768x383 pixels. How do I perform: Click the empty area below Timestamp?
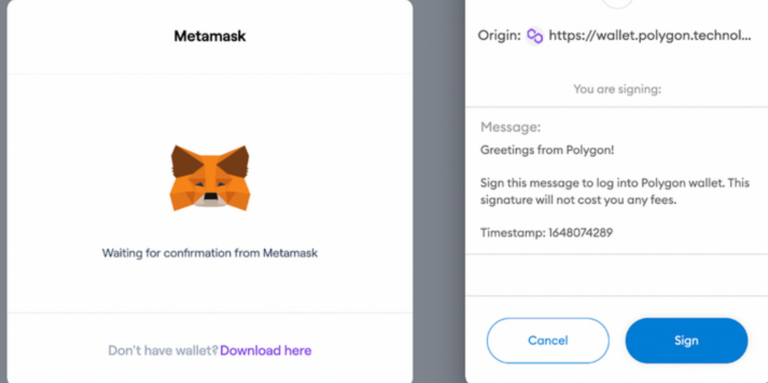[x=617, y=275]
